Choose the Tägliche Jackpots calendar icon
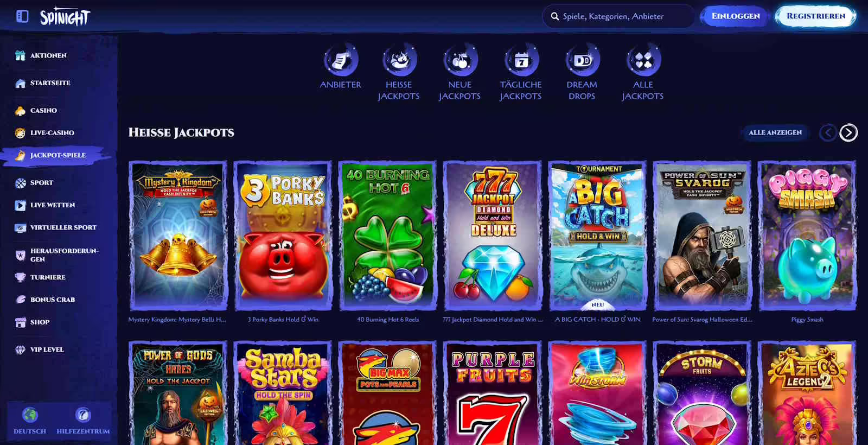Screen dimensions: 868x445 [521, 60]
